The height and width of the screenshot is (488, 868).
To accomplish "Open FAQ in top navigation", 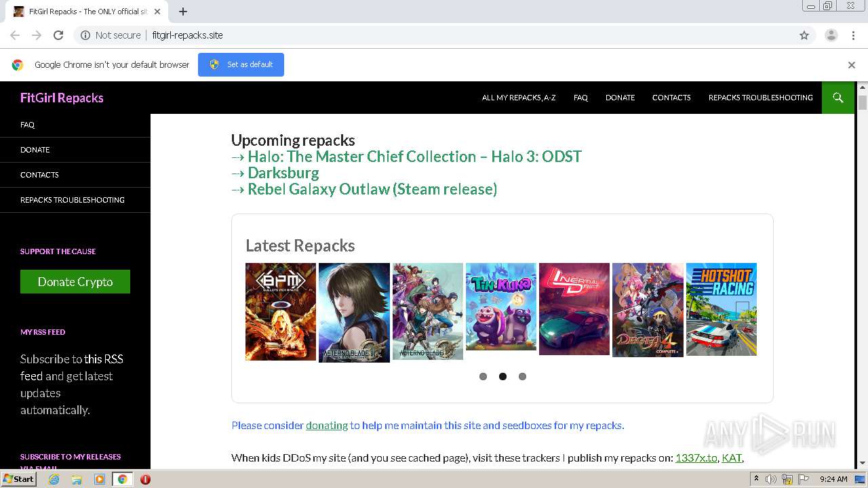I will click(580, 98).
